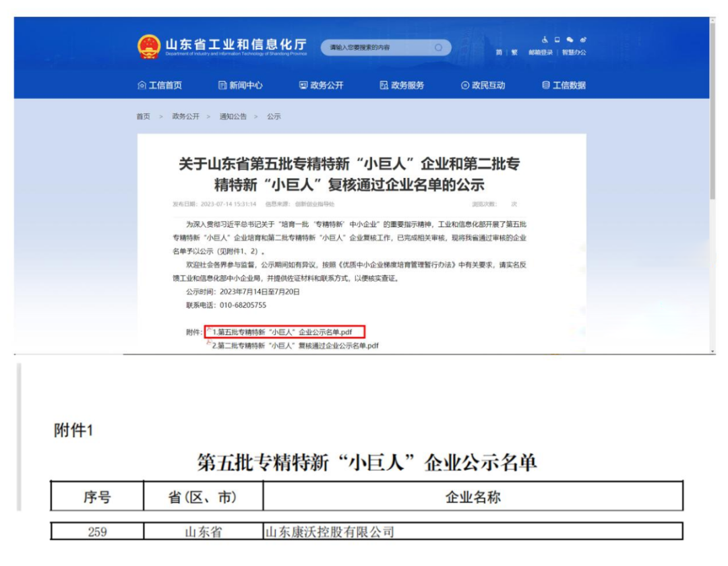
Task: Click the mobile version phone icon
Action: click(557, 40)
